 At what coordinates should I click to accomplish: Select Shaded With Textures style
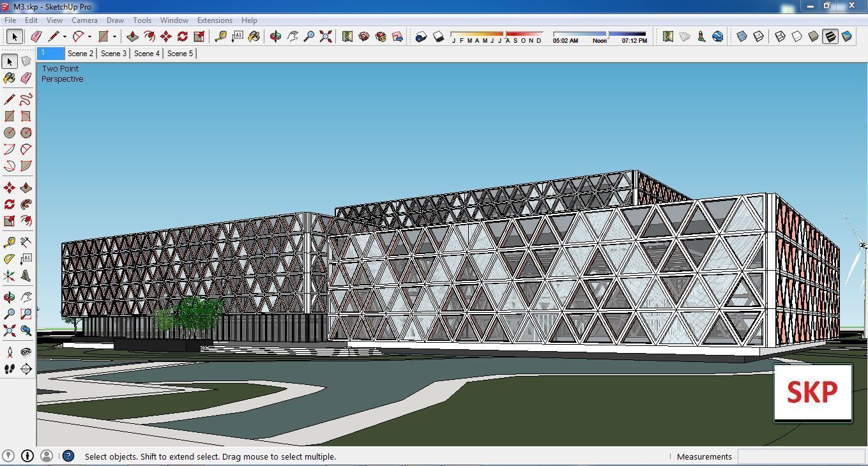pos(830,36)
